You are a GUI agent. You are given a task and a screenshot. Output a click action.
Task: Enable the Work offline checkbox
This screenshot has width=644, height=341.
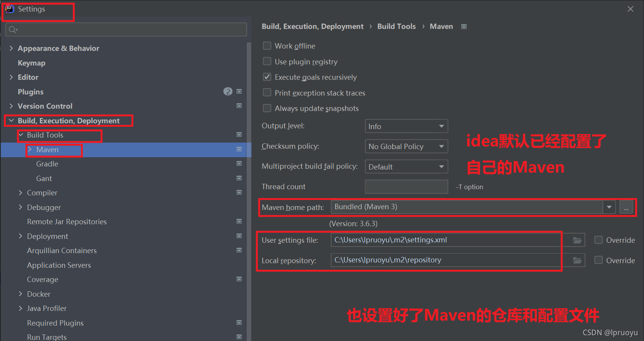click(267, 46)
